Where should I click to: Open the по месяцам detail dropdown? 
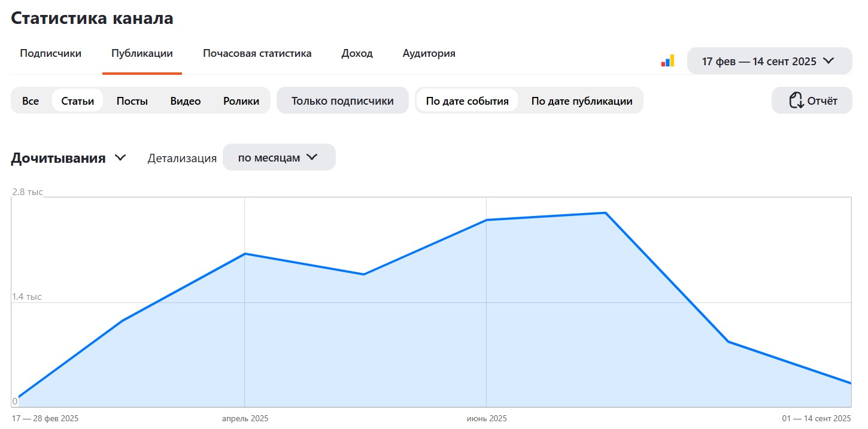[x=279, y=157]
